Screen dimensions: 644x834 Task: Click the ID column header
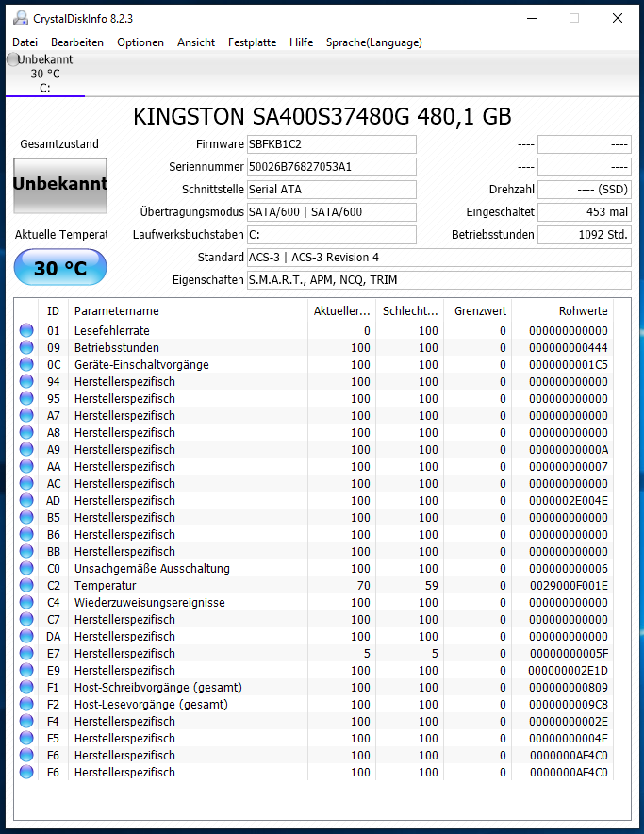point(53,311)
